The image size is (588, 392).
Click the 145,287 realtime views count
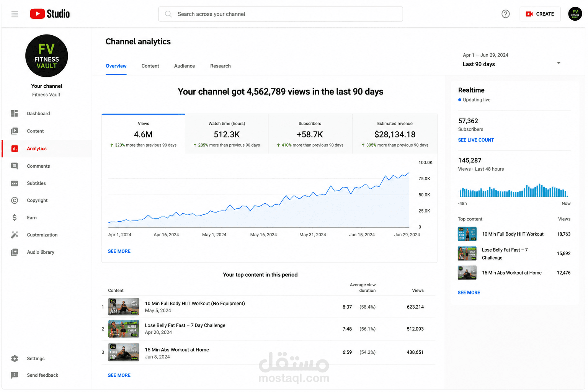pyautogui.click(x=470, y=160)
